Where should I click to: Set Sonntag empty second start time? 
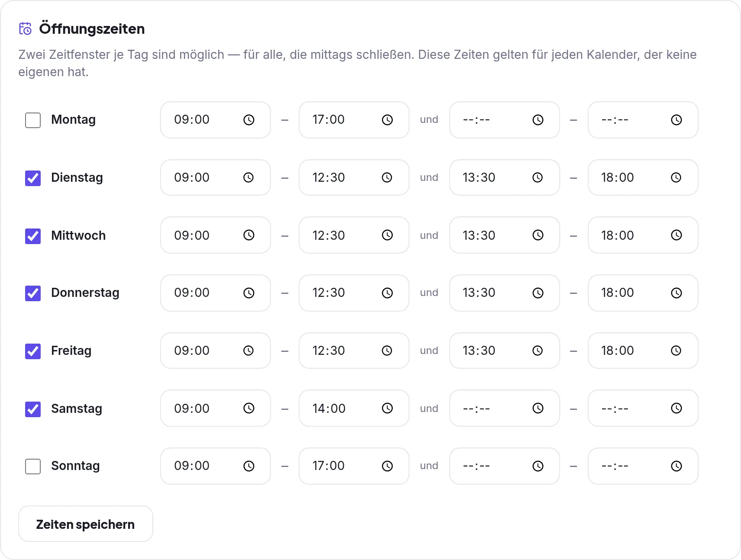[505, 466]
